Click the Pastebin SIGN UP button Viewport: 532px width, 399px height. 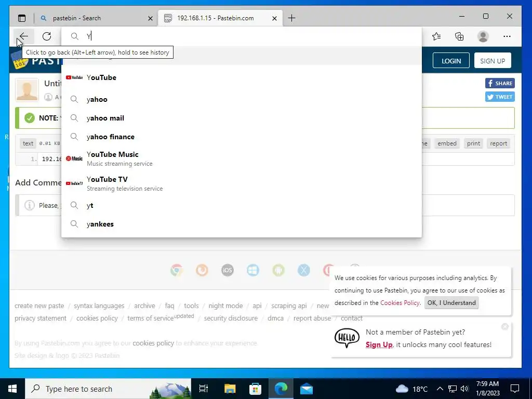[x=493, y=61]
